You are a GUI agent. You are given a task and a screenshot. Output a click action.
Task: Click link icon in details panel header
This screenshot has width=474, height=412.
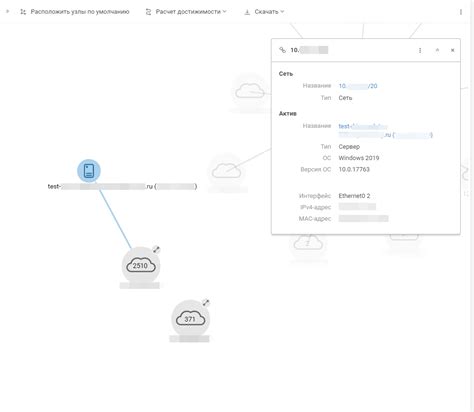click(282, 50)
